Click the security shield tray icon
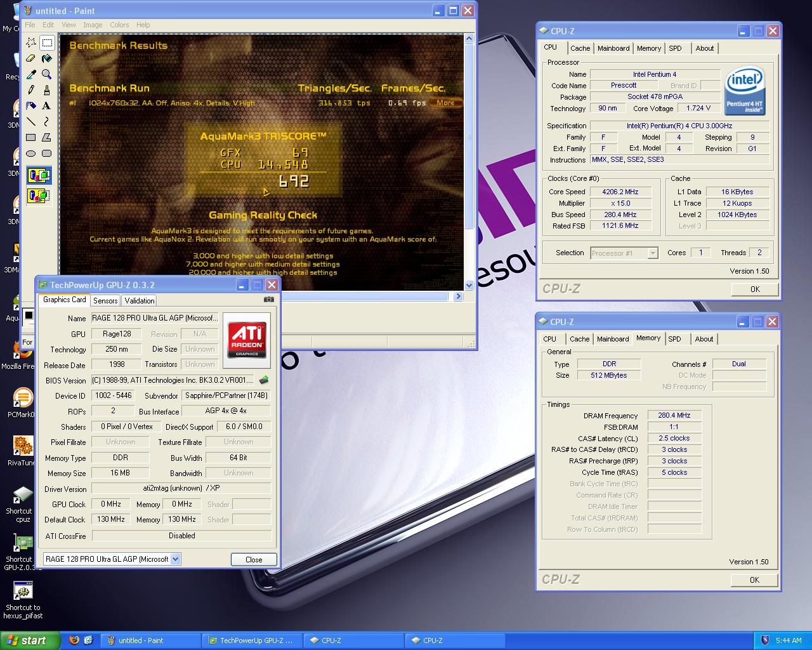This screenshot has height=650, width=812. [765, 640]
